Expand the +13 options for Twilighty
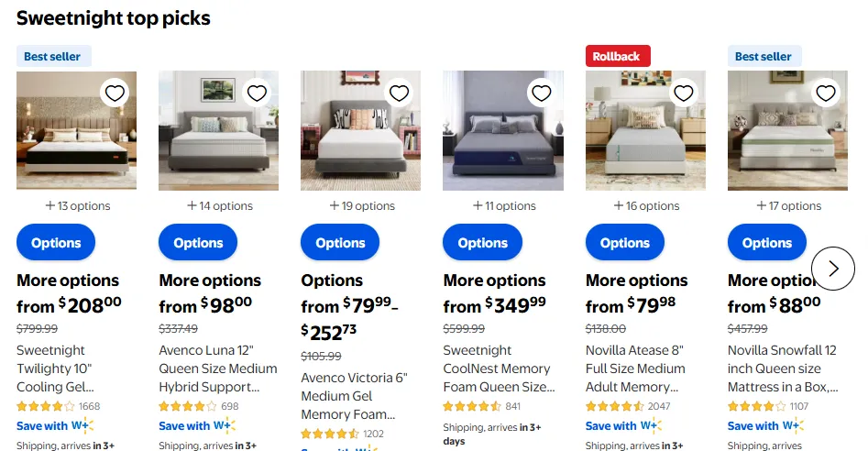The image size is (868, 451). pyautogui.click(x=77, y=206)
